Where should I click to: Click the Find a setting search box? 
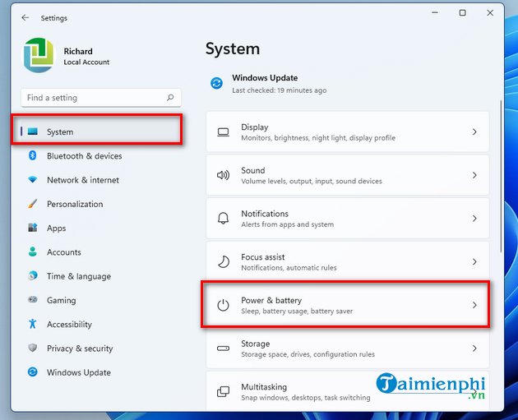click(101, 98)
